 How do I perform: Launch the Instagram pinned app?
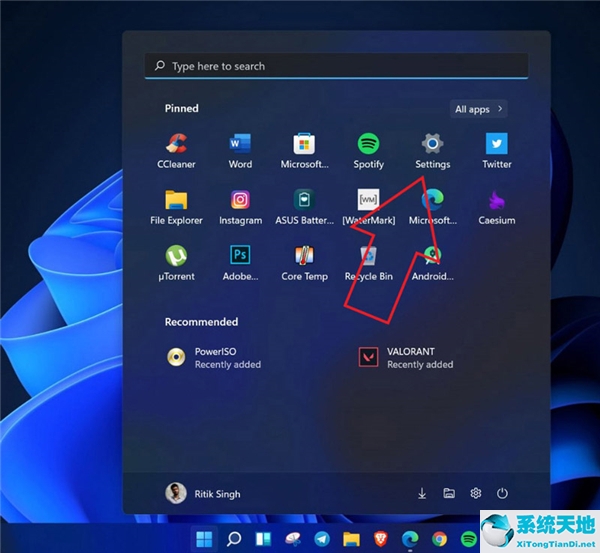tap(240, 207)
